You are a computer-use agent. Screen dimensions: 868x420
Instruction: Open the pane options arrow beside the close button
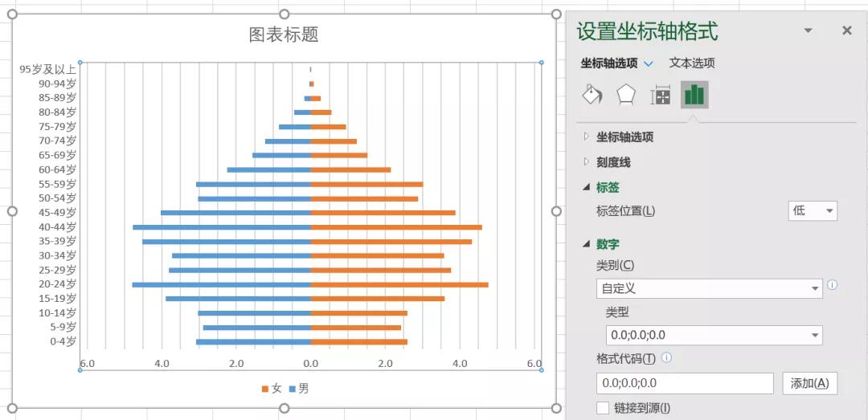click(x=809, y=31)
